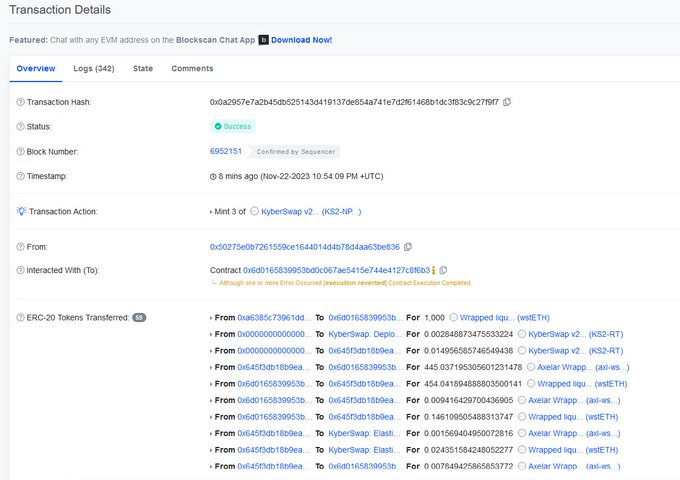Click the 0.146109505488313747 amount value

(468, 417)
